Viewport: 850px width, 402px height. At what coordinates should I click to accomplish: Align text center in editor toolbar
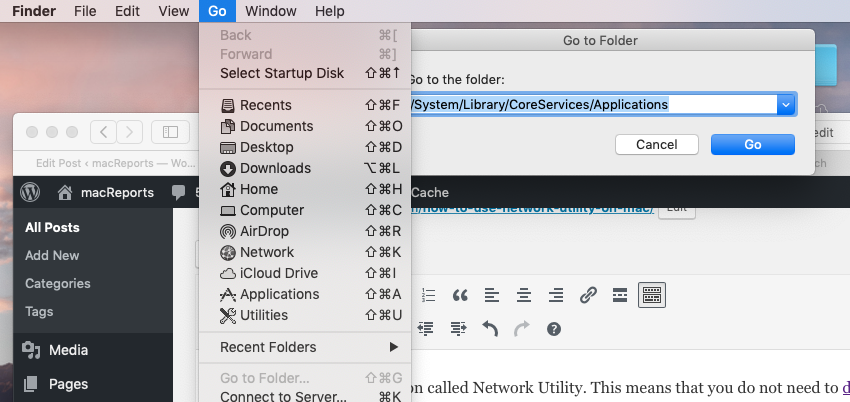(x=524, y=295)
